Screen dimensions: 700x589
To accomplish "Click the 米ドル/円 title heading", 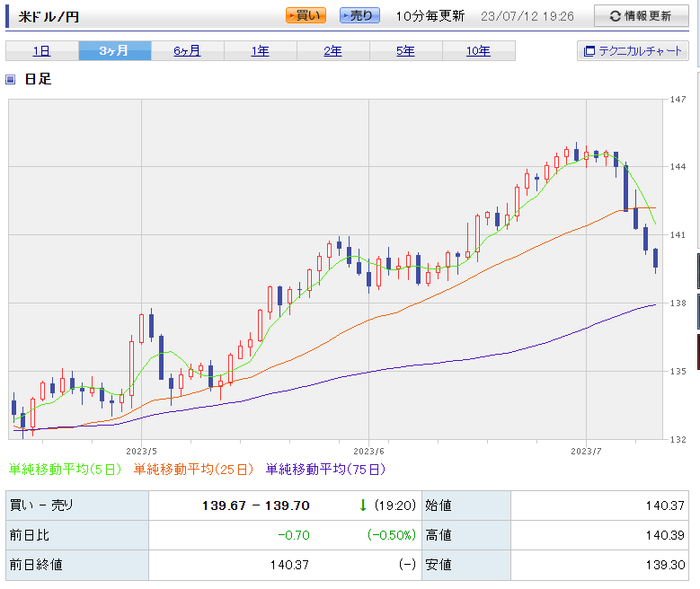I will coord(49,16).
